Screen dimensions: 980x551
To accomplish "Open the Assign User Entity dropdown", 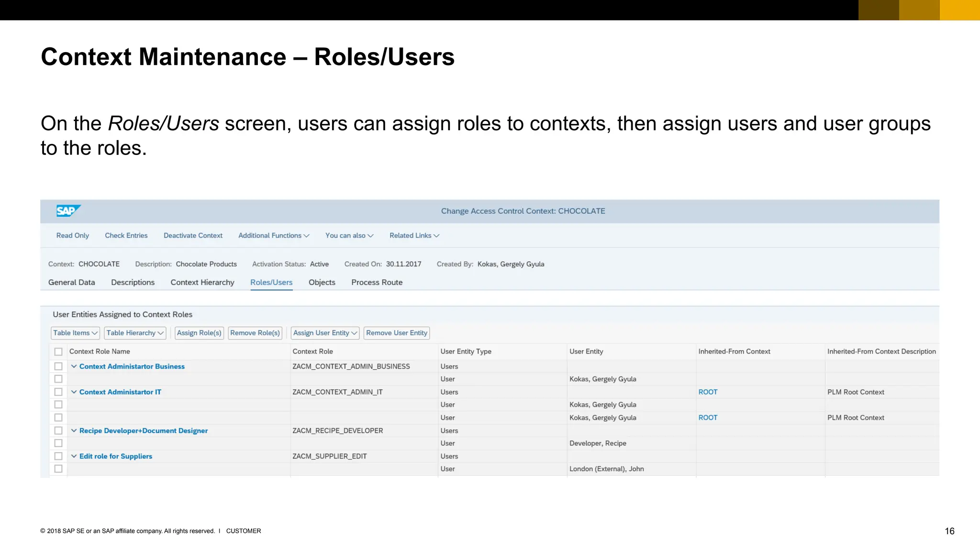I will click(x=325, y=333).
